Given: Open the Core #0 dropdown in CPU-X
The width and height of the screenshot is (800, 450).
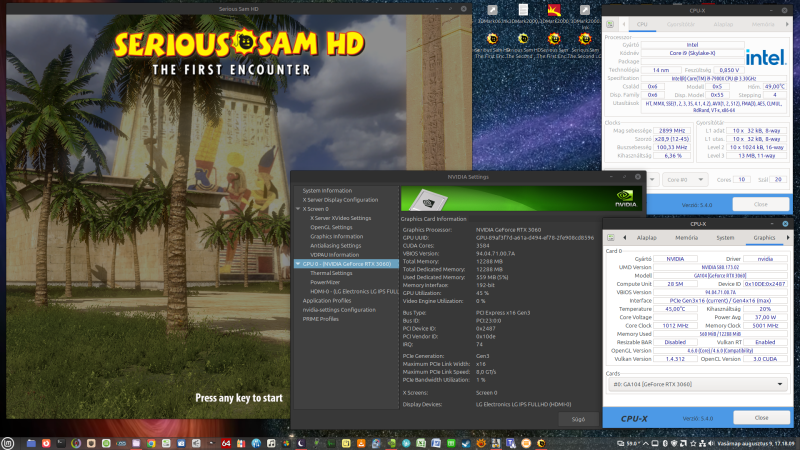Looking at the screenshot, I should (x=685, y=180).
